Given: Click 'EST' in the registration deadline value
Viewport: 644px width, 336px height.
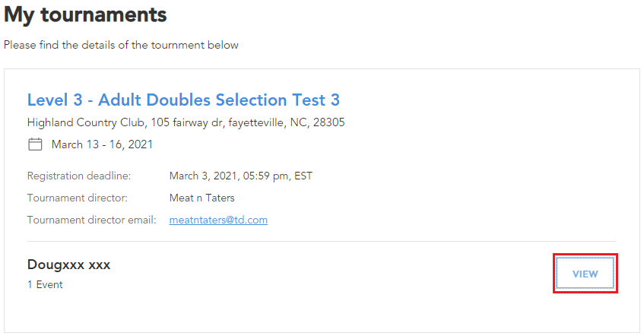Looking at the screenshot, I should click(x=303, y=176).
